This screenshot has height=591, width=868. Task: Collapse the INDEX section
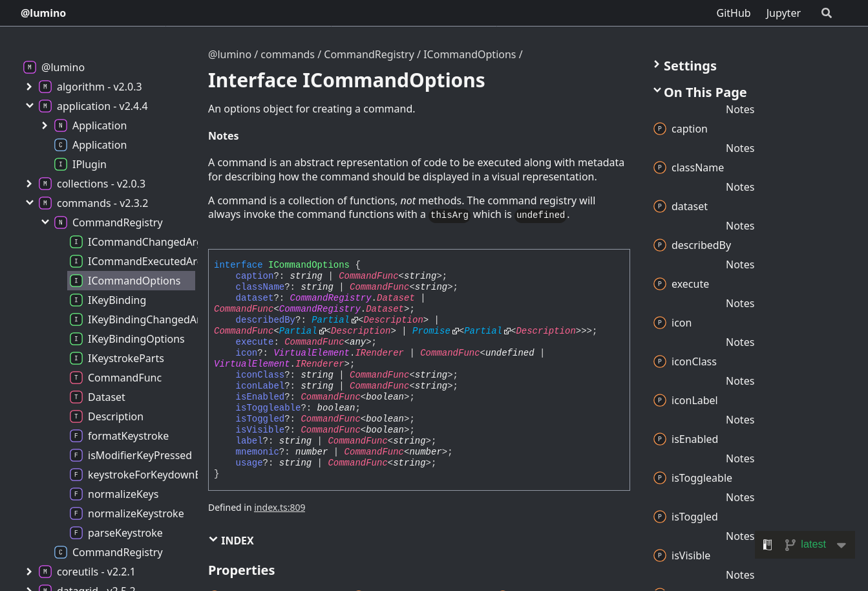(231, 541)
